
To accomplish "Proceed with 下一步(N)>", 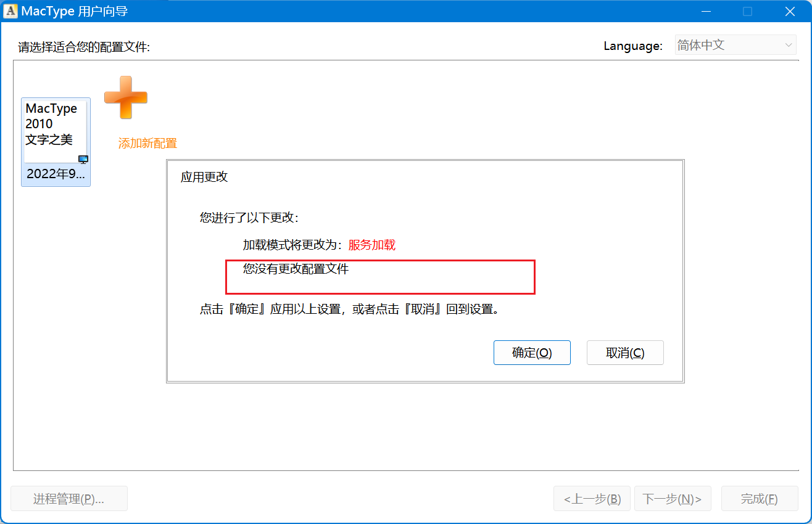I will pos(673,498).
